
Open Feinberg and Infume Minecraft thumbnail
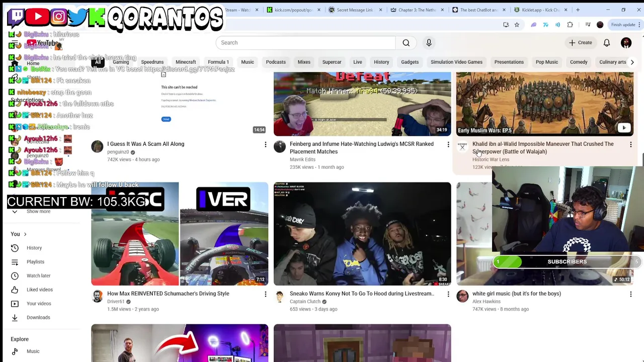(362, 104)
